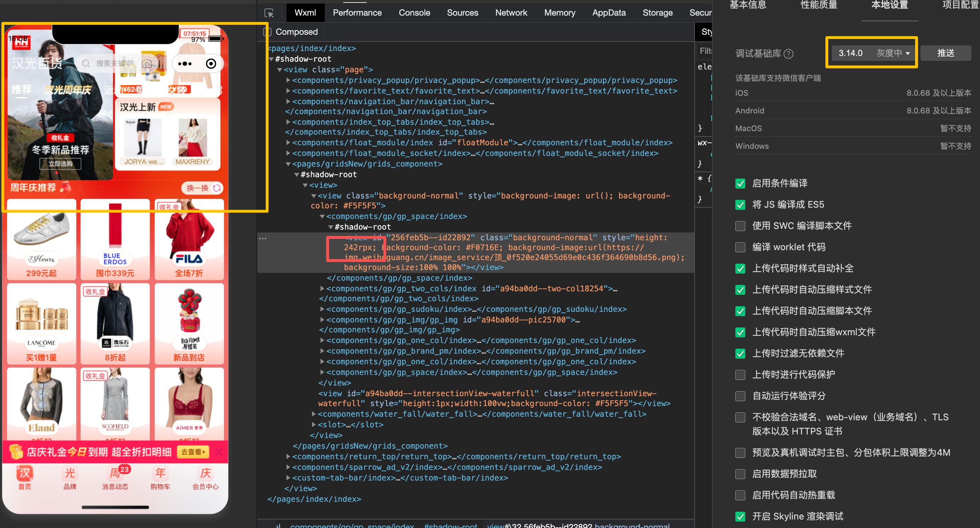Open the mini program three-dot menu
Image resolution: width=980 pixels, height=528 pixels.
point(185,63)
